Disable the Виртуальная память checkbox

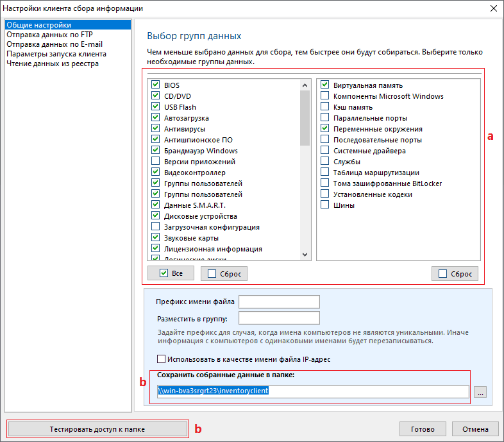coord(325,85)
